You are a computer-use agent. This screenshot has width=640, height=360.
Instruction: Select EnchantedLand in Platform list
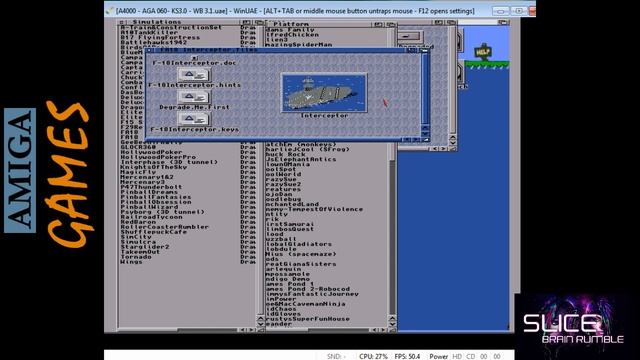292,204
